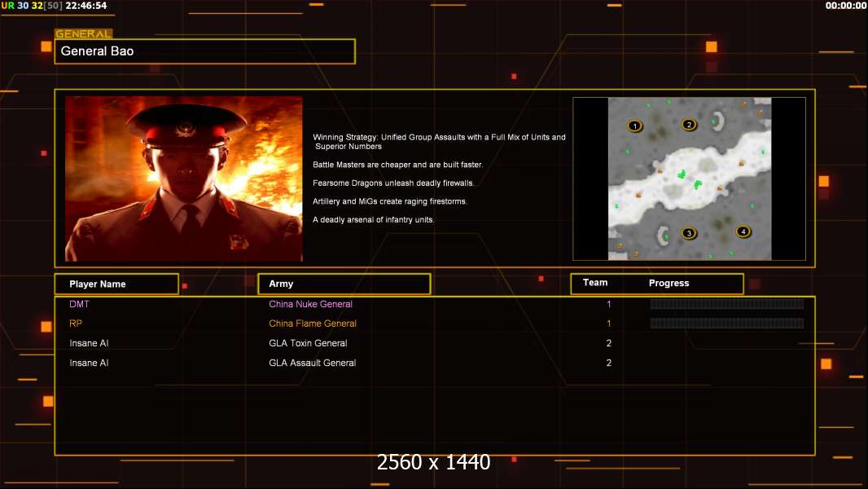Click GLA Assault General army entry

tap(312, 363)
